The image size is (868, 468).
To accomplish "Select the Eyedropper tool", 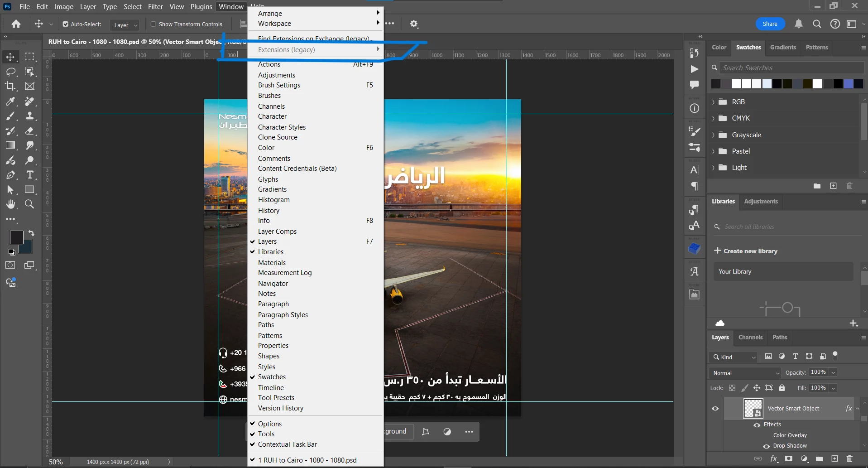I will pyautogui.click(x=10, y=101).
